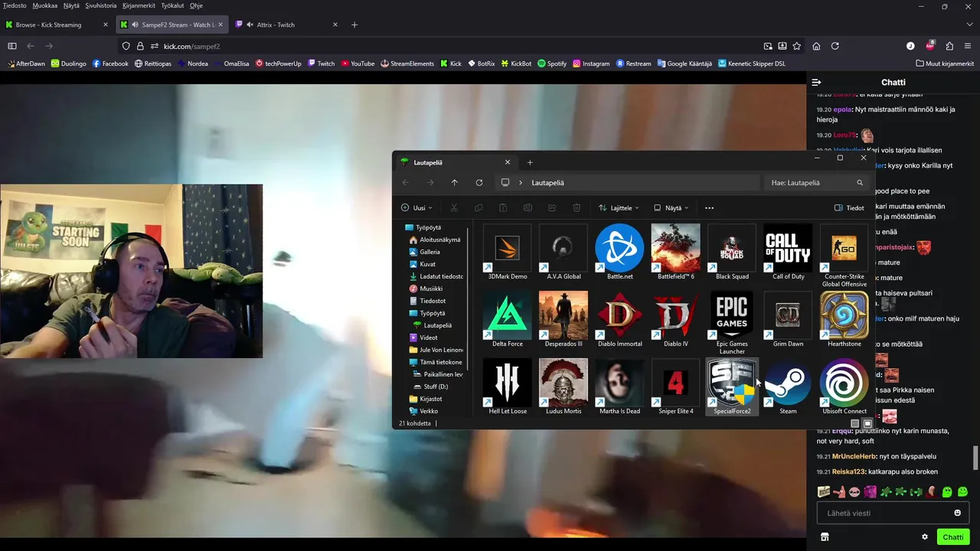Image resolution: width=980 pixels, height=551 pixels.
Task: Go up one folder level in Explorer
Action: point(455,183)
